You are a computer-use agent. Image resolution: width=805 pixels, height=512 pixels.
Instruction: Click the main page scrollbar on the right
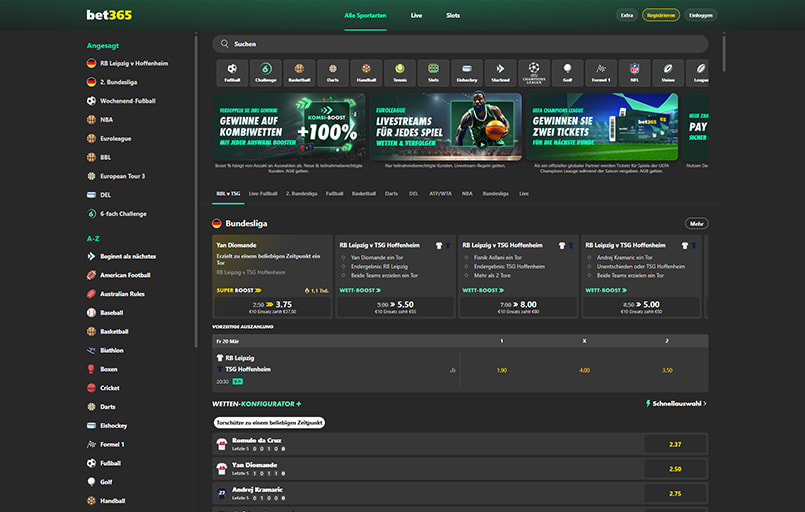724,52
